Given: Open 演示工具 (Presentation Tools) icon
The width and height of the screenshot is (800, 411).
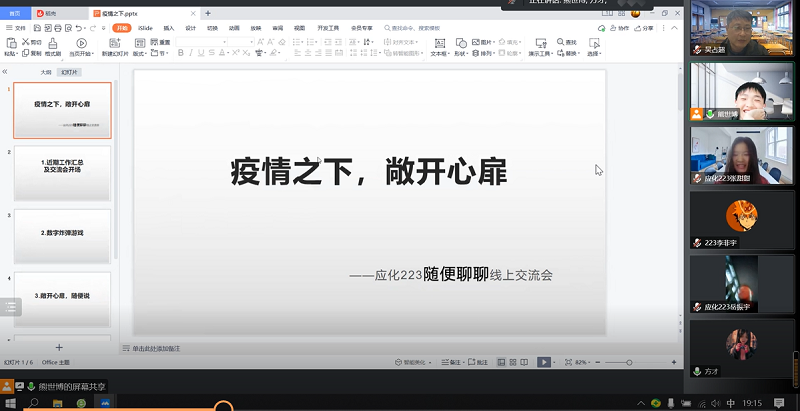Looking at the screenshot, I should (540, 44).
